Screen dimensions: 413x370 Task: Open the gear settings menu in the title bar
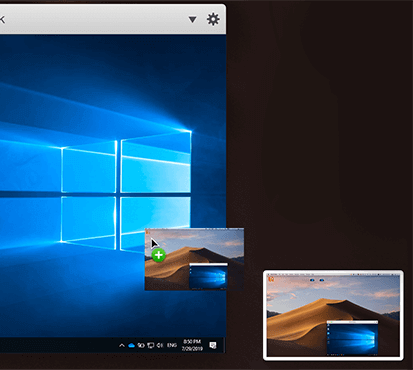[213, 19]
